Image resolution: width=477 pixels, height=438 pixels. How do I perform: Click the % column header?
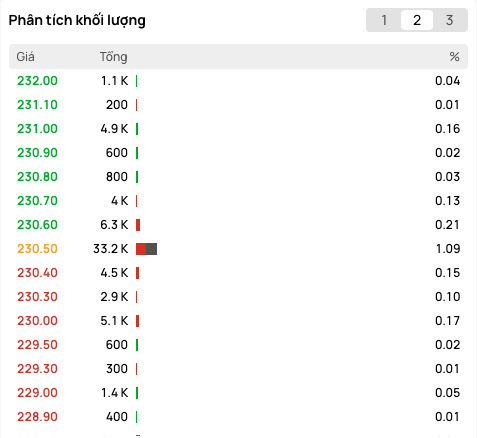click(454, 57)
